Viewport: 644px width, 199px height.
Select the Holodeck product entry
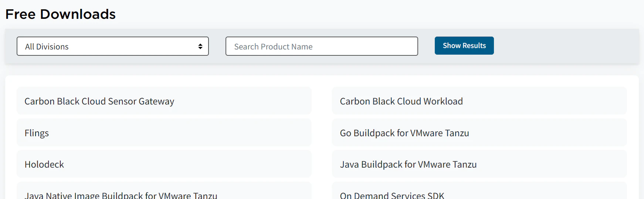pyautogui.click(x=44, y=164)
